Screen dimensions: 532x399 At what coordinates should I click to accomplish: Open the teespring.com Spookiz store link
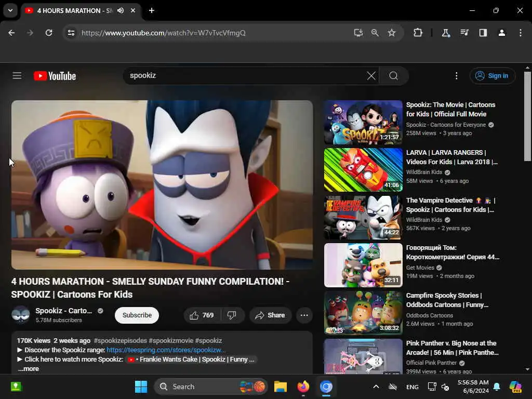coord(166,350)
